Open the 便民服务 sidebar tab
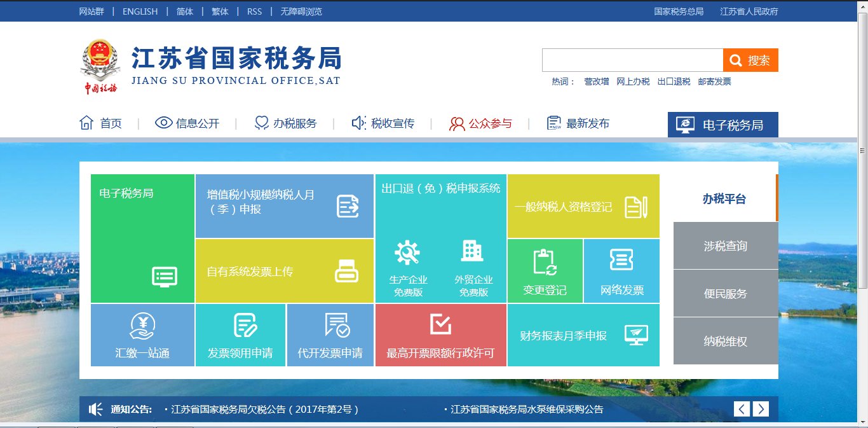Viewport: 868px width, 428px height. (x=726, y=293)
